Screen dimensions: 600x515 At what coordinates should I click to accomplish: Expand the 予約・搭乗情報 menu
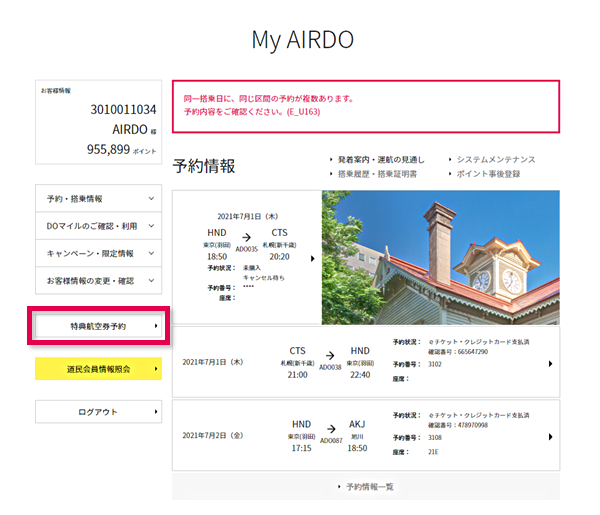point(98,198)
